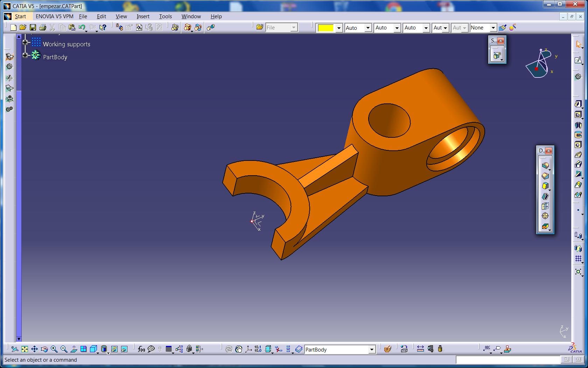The image size is (588, 368).
Task: Close the S... floating palette
Action: click(x=501, y=41)
